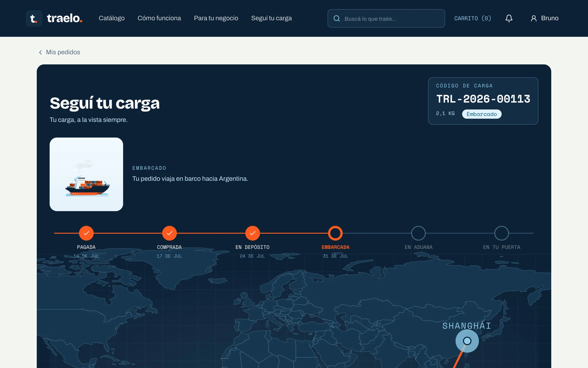This screenshot has width=588, height=368.
Task: Click the traelo logo icon
Action: click(x=34, y=18)
